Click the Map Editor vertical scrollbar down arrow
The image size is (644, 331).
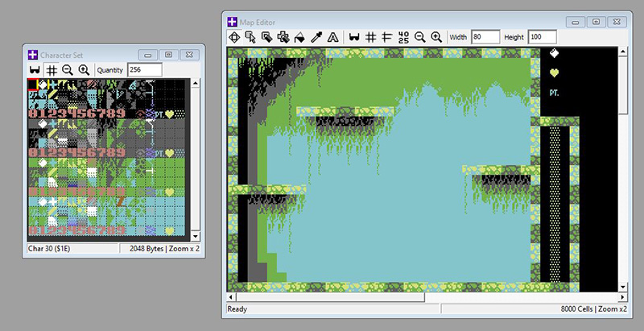click(621, 287)
